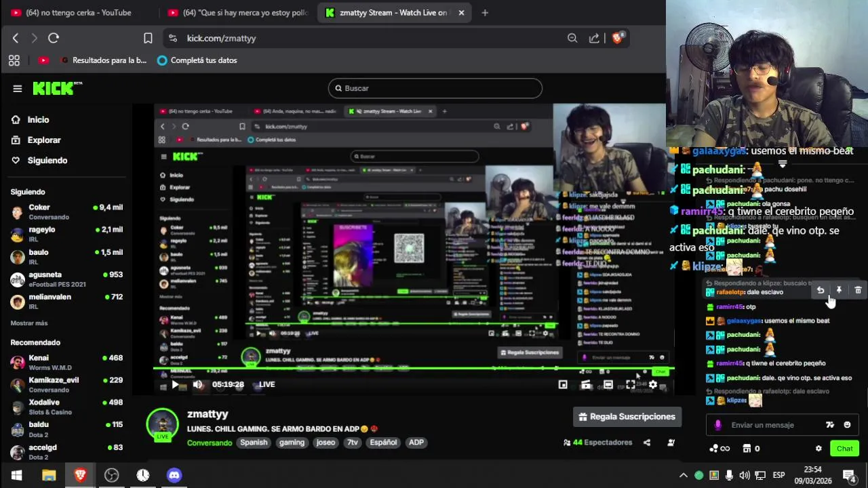The height and width of the screenshot is (488, 868).
Task: Open recommended channel accelgd
Action: coord(66,452)
